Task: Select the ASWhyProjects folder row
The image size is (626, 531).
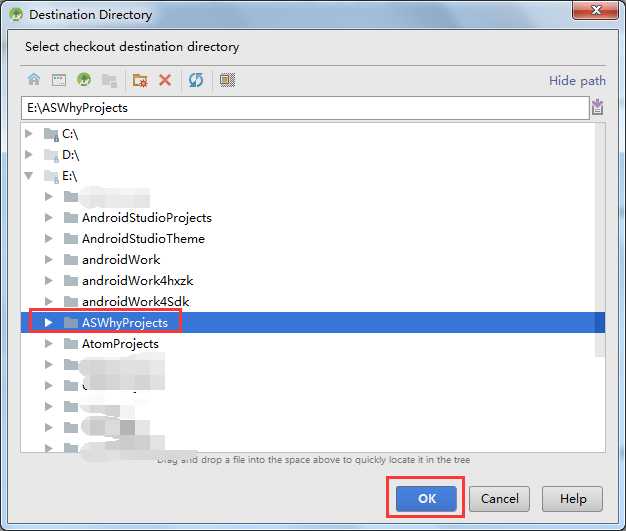Action: [313, 323]
